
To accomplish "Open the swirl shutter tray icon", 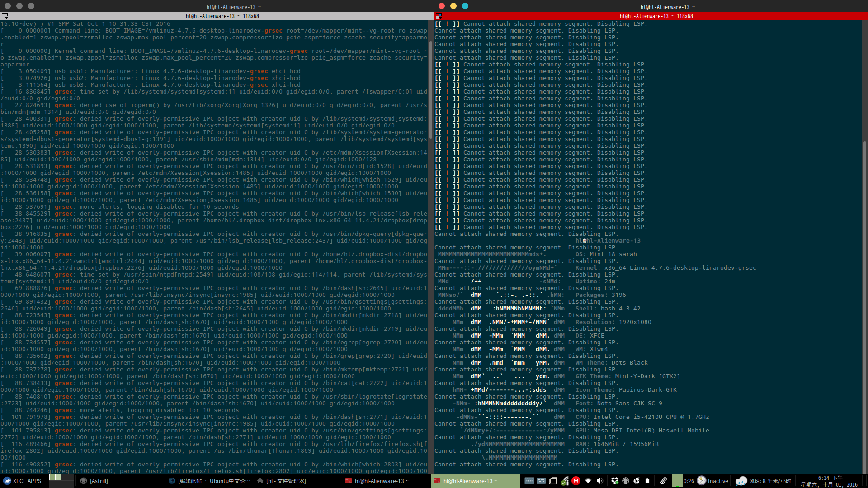I will [x=637, y=481].
